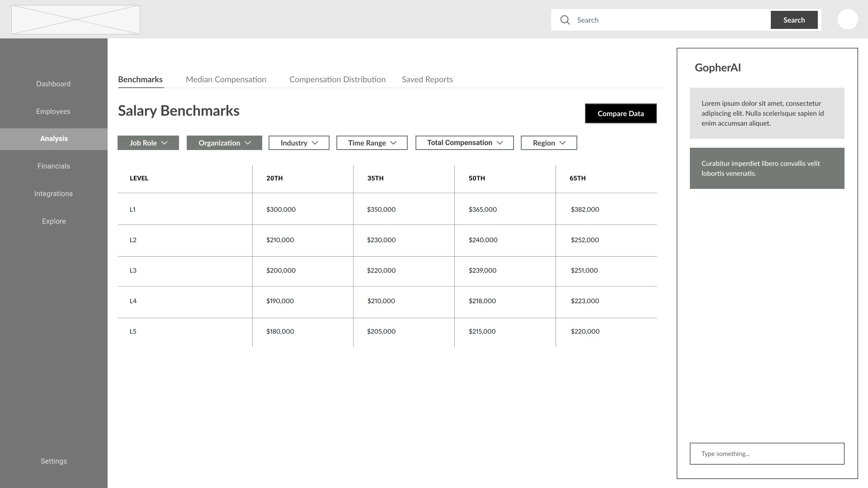Go to Employees in the sidebar

53,111
